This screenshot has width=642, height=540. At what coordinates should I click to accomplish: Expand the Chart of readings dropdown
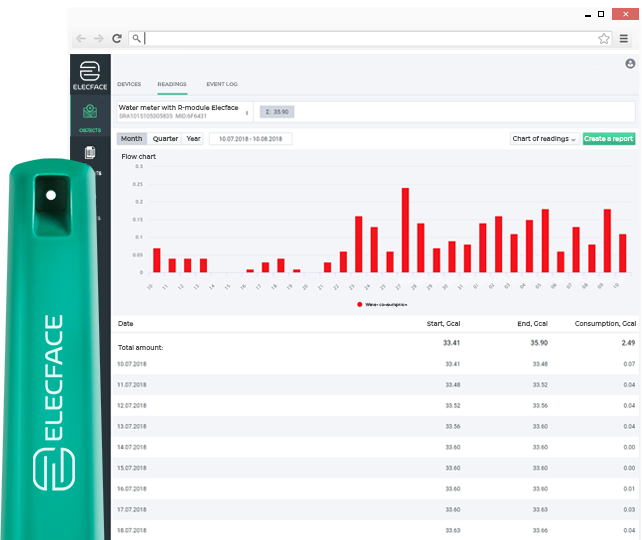544,139
